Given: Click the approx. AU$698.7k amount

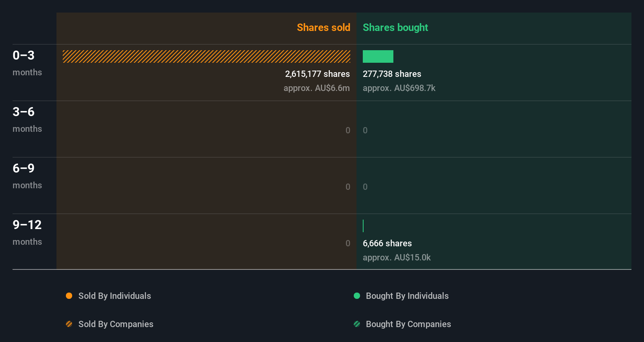Looking at the screenshot, I should coord(399,88).
